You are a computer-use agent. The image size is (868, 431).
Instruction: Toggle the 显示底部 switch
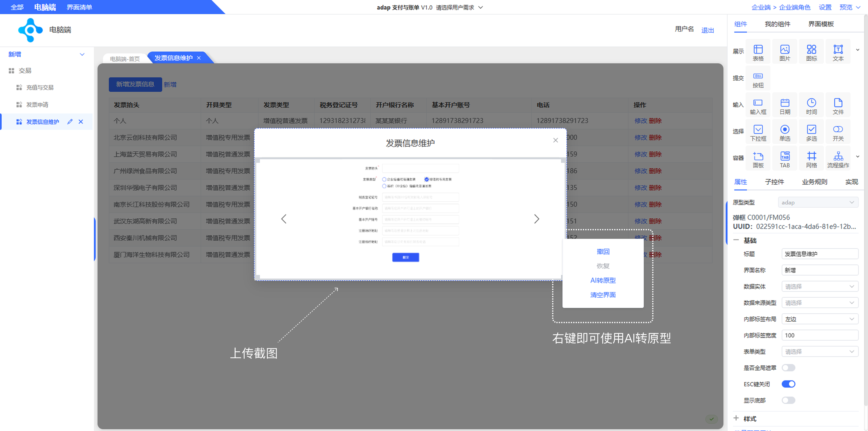[x=788, y=400]
